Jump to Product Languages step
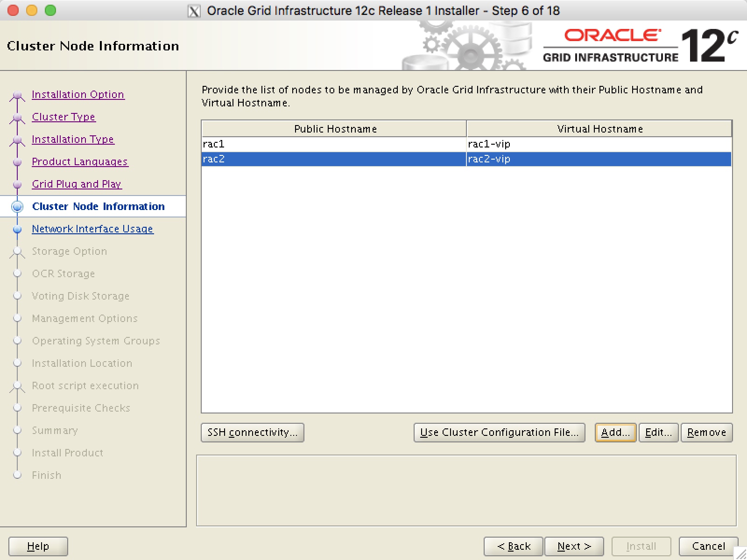Image resolution: width=747 pixels, height=560 pixels. 79,162
